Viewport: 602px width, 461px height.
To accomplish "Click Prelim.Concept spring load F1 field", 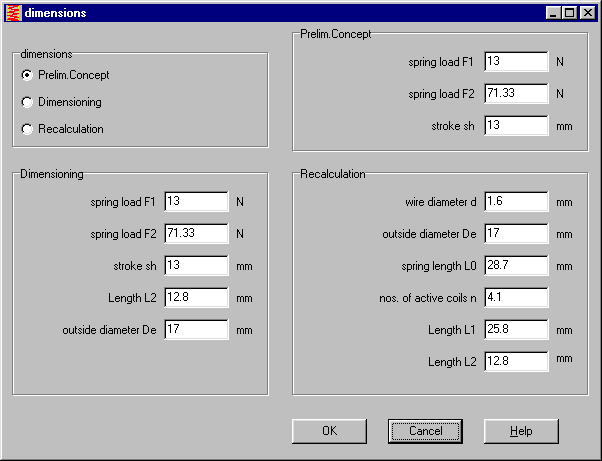I will coord(516,62).
